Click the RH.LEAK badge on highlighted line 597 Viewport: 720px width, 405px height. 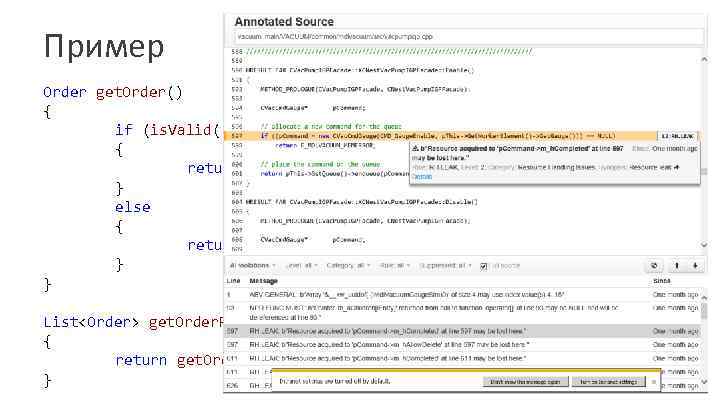coord(678,136)
